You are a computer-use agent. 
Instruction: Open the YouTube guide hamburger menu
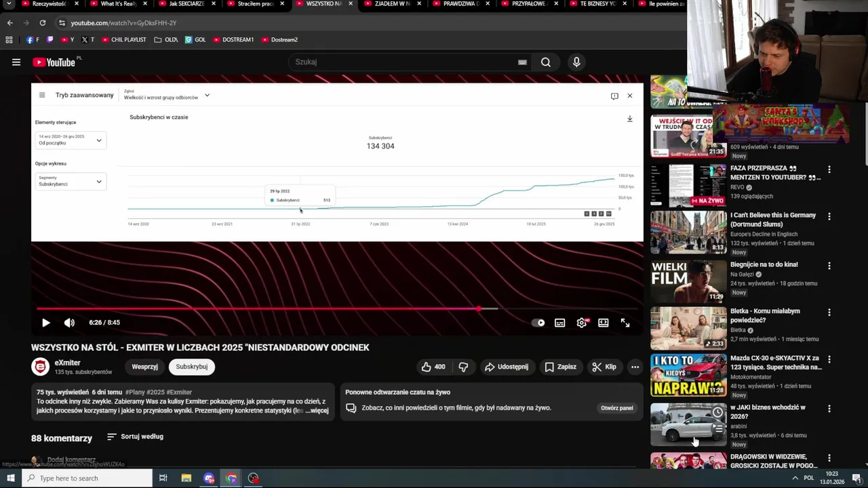pos(16,62)
